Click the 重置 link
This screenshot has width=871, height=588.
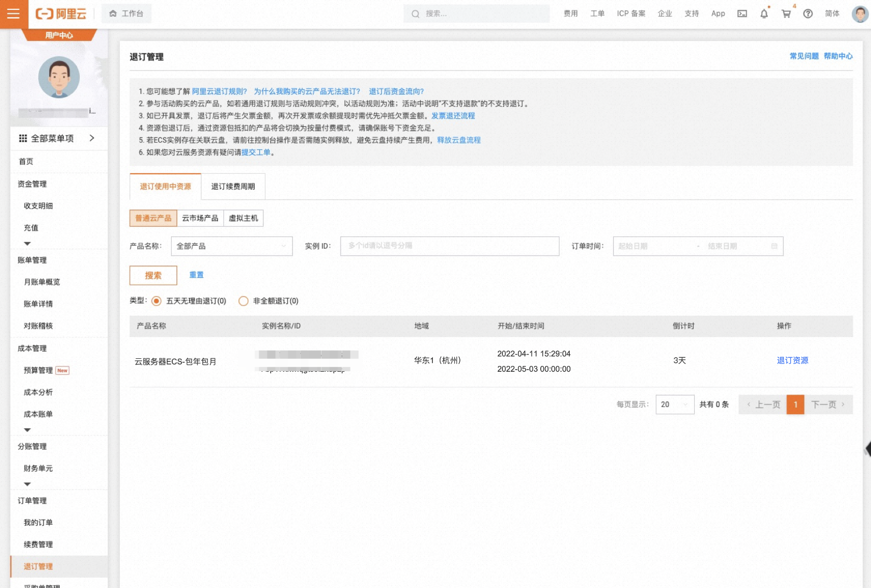(196, 275)
